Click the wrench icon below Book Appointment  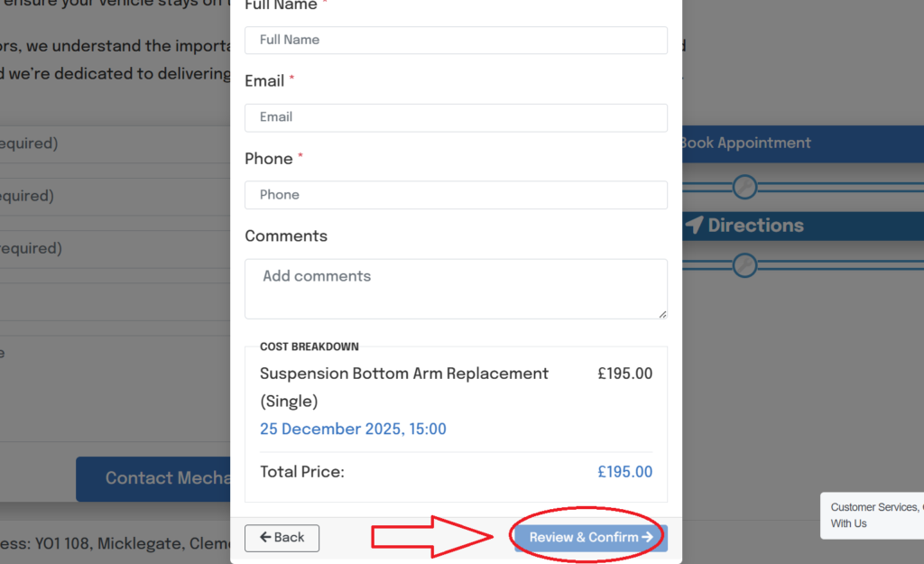744,187
